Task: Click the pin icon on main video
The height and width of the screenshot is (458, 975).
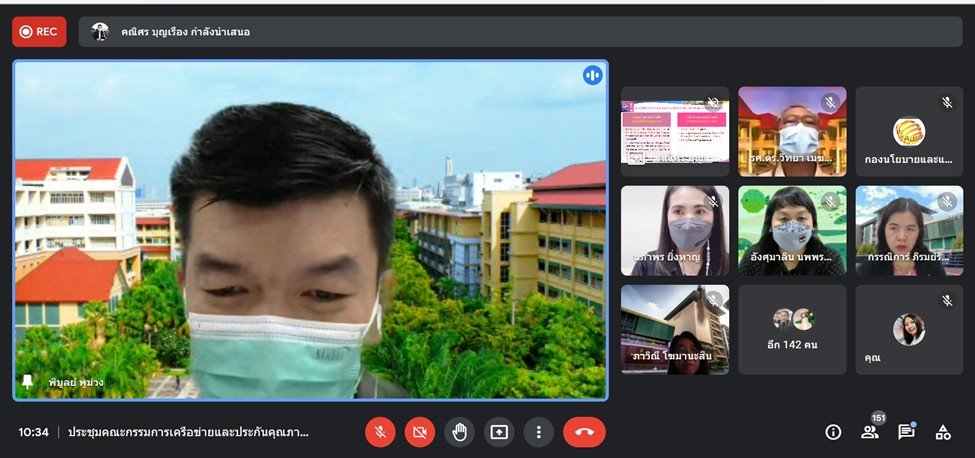Action: pos(27,381)
